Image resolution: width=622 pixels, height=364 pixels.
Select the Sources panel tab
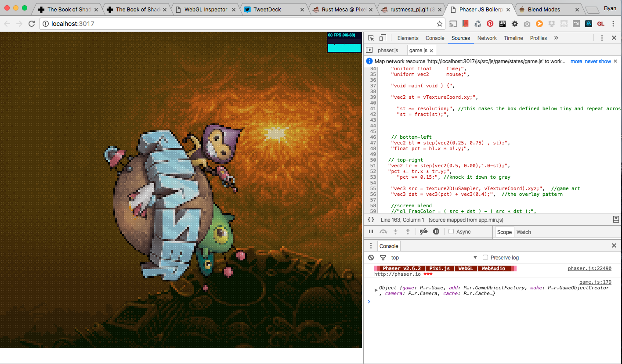461,38
